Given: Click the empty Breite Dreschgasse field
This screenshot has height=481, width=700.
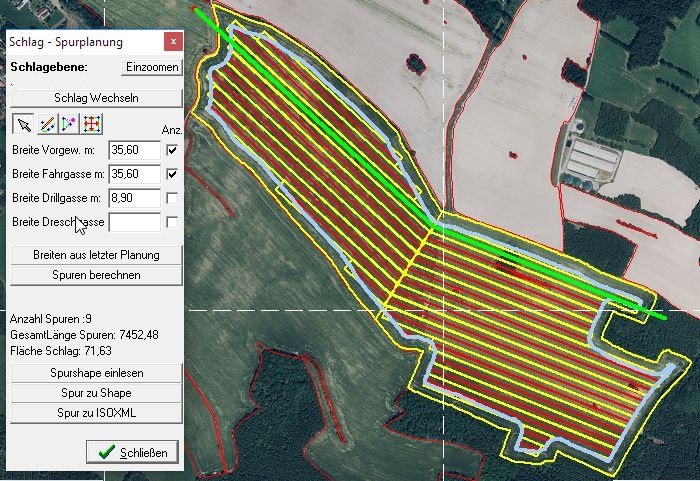Looking at the screenshot, I should (134, 222).
